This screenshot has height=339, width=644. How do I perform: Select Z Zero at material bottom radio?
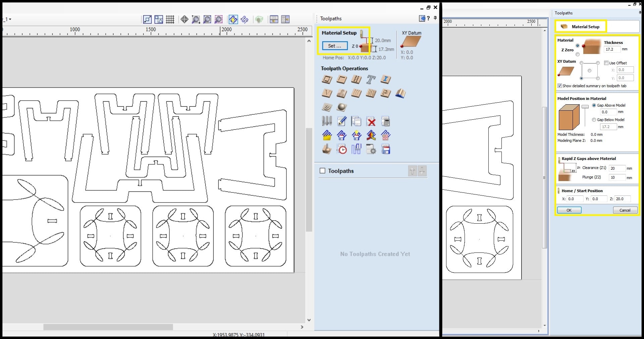[577, 54]
